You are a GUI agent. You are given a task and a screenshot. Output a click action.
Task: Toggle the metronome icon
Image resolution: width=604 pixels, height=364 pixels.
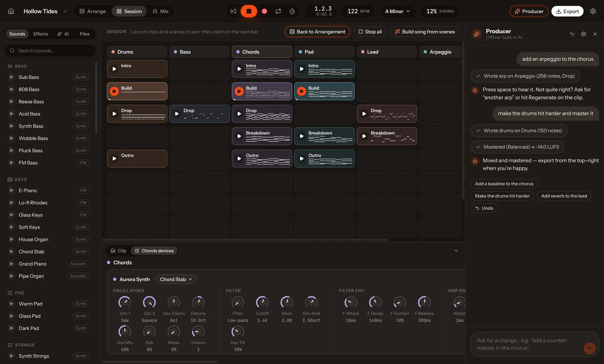point(292,11)
